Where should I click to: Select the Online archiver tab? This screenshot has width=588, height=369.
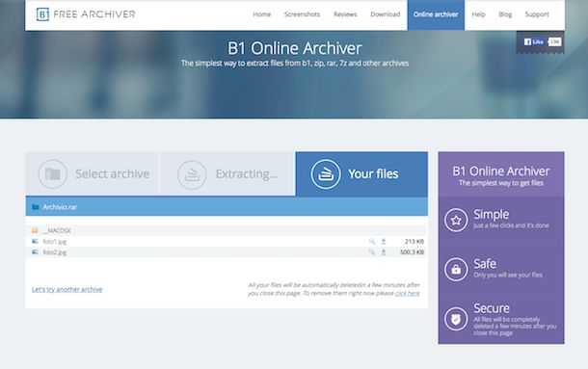tap(436, 14)
